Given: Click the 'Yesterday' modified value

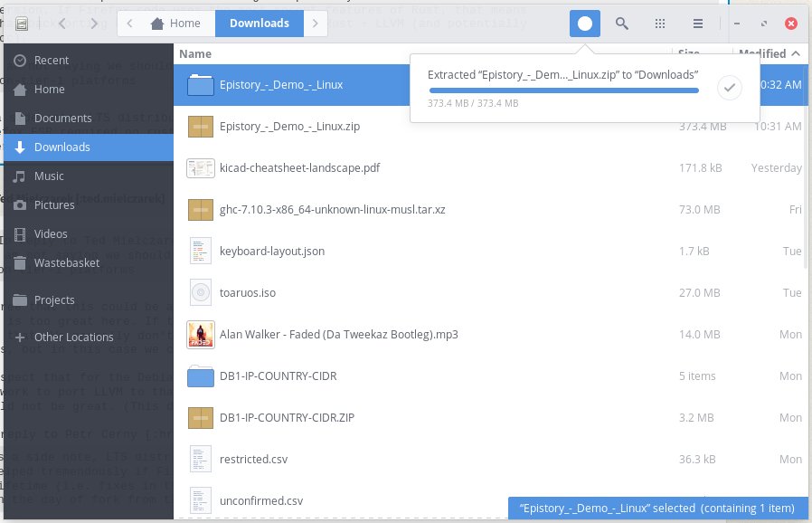Looking at the screenshot, I should tap(776, 168).
